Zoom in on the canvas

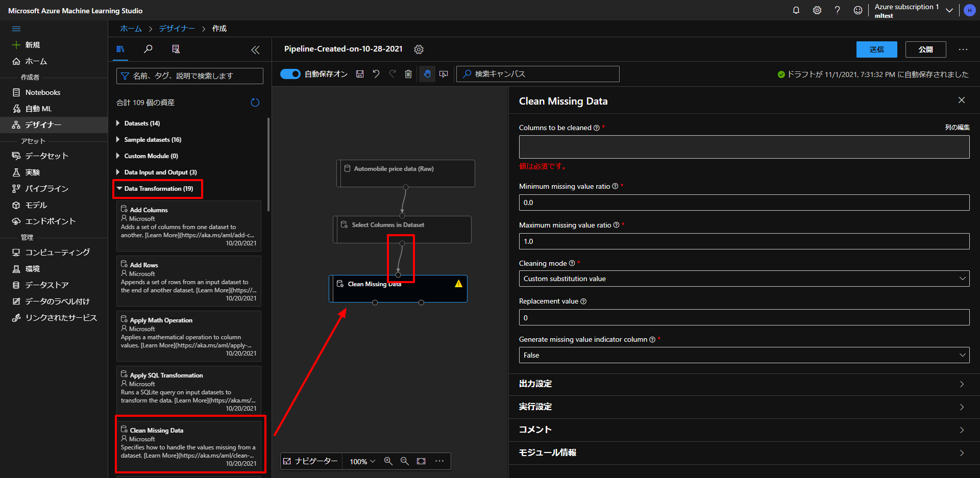[x=388, y=461]
